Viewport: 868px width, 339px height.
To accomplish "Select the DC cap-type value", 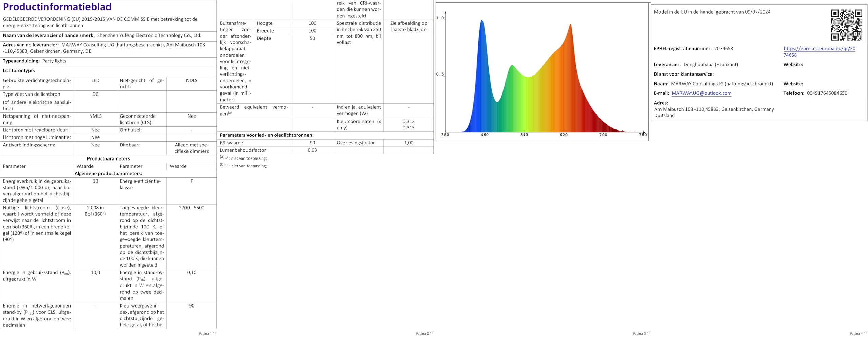I will click(x=95, y=94).
